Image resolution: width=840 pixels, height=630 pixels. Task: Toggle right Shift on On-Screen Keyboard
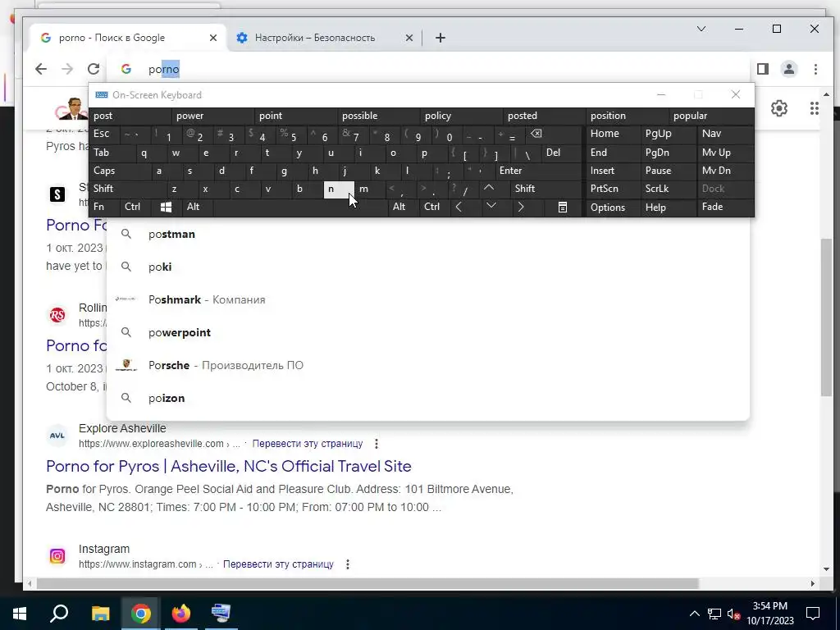546,189
